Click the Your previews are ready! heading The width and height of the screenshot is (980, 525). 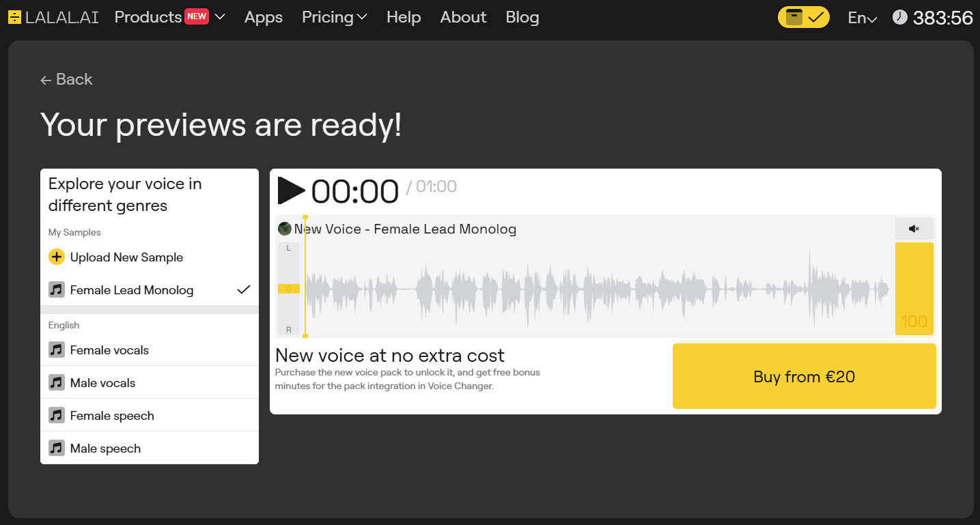pos(221,125)
